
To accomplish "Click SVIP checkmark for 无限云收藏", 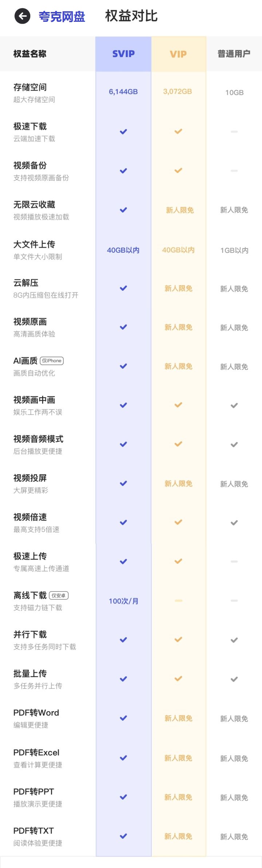I will pos(123,210).
